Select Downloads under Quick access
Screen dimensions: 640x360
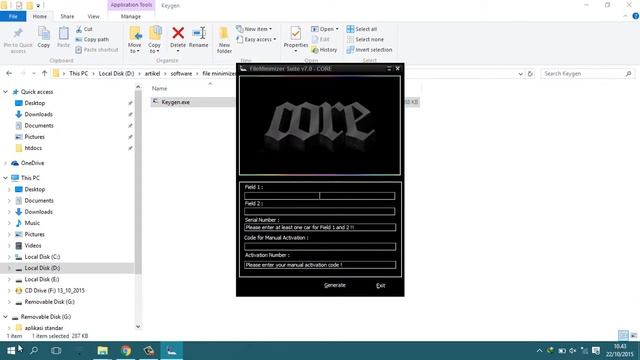38,114
